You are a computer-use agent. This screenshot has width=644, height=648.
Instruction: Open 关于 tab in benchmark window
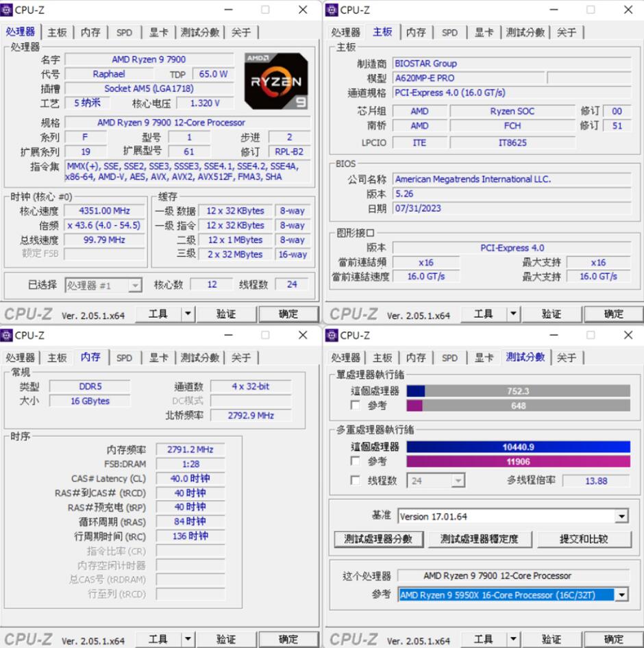pyautogui.click(x=567, y=358)
